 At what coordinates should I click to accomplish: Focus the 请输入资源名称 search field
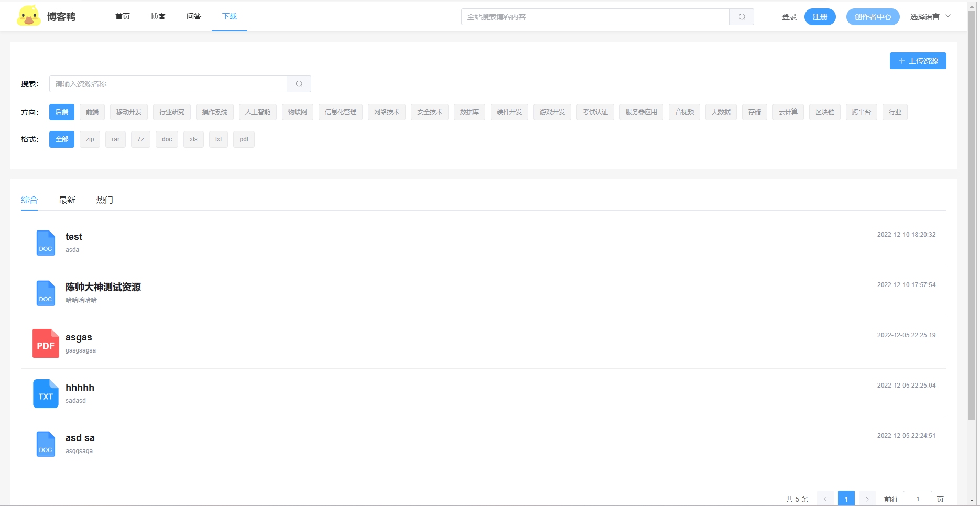pos(168,84)
